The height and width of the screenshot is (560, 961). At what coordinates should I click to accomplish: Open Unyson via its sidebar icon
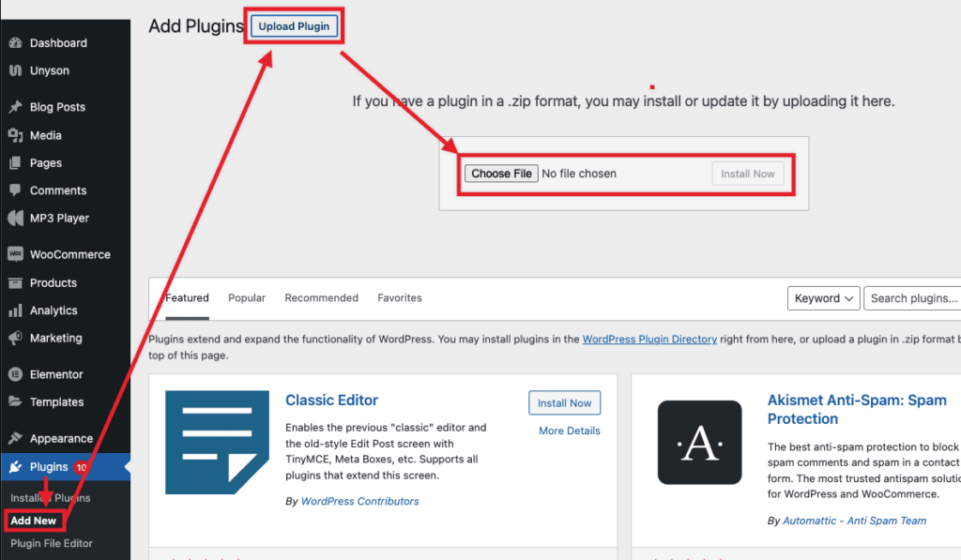click(15, 70)
